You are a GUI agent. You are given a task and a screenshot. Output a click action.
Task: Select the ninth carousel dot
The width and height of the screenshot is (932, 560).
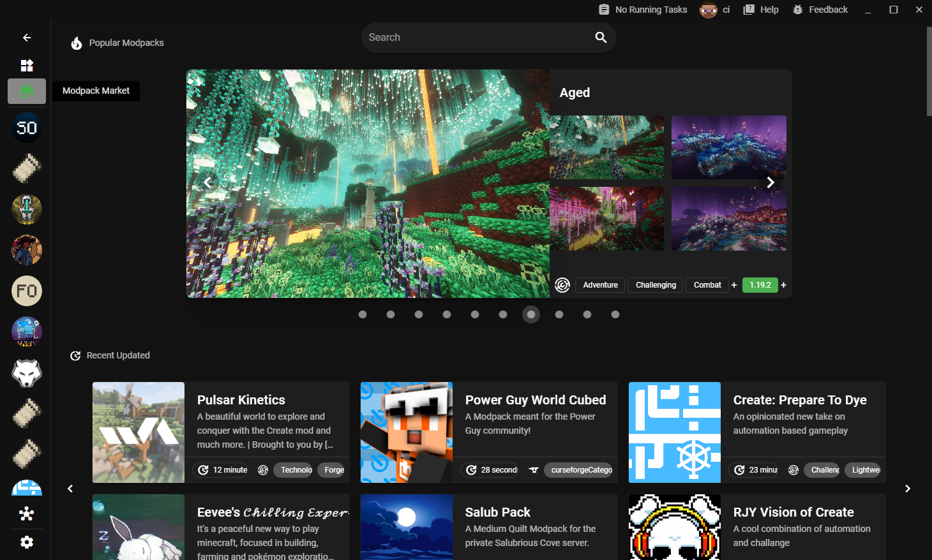click(x=587, y=314)
